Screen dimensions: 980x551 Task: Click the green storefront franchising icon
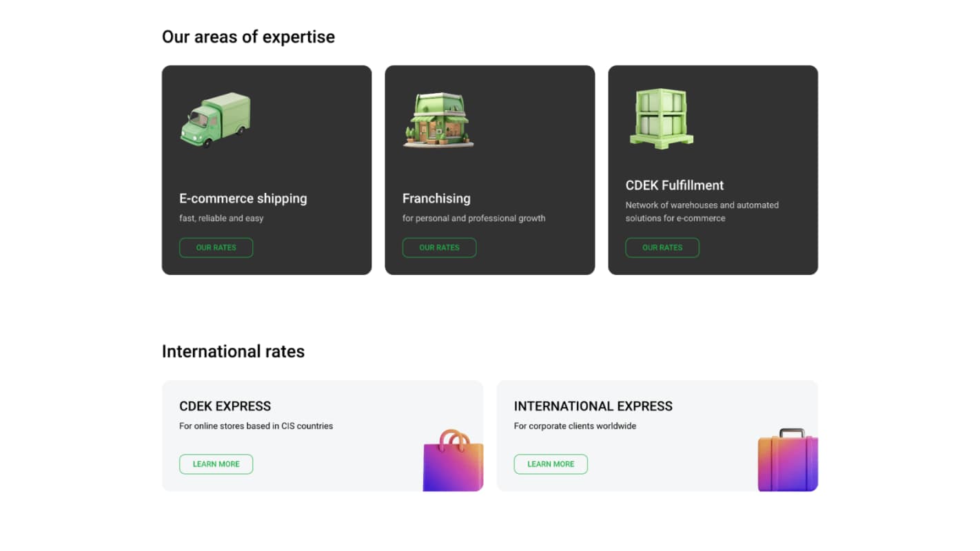[x=438, y=120]
